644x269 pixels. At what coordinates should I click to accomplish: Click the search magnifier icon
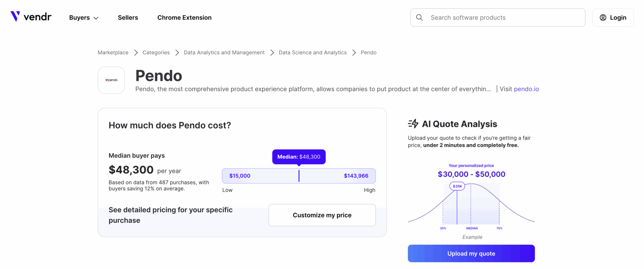pyautogui.click(x=419, y=18)
